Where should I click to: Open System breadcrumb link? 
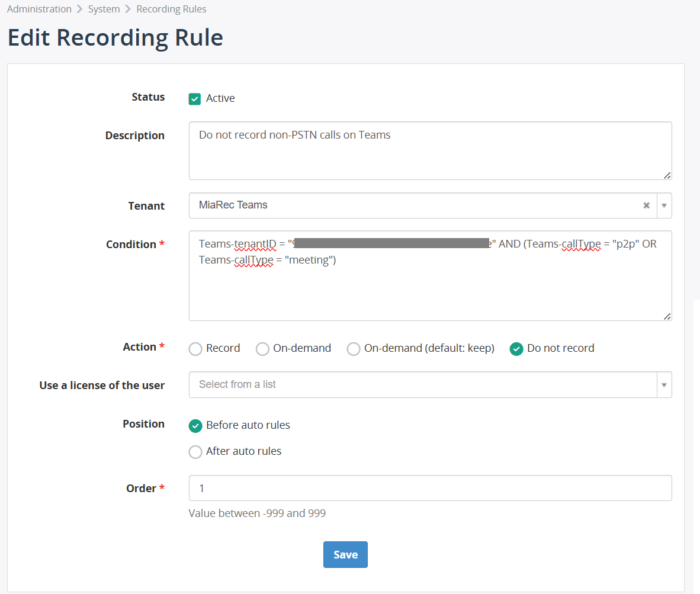(104, 9)
